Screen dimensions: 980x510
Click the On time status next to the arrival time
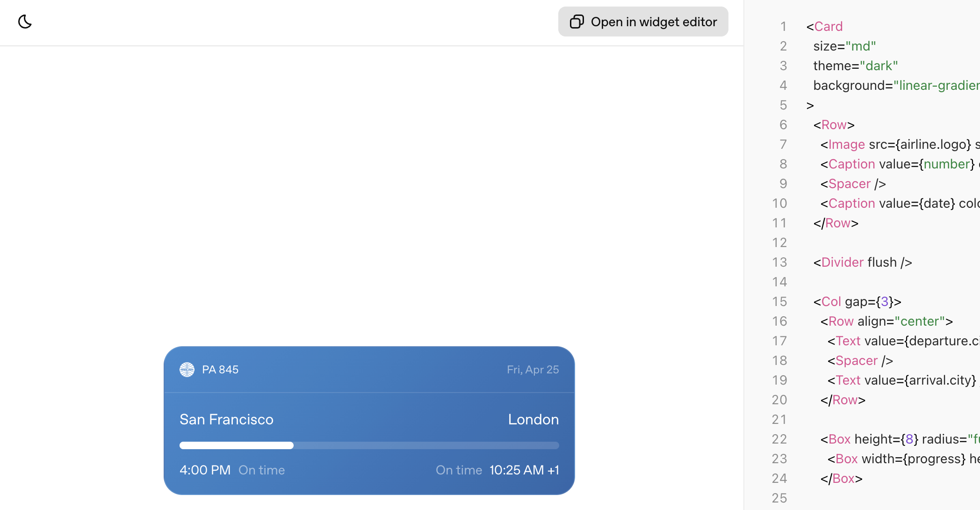pyautogui.click(x=459, y=470)
